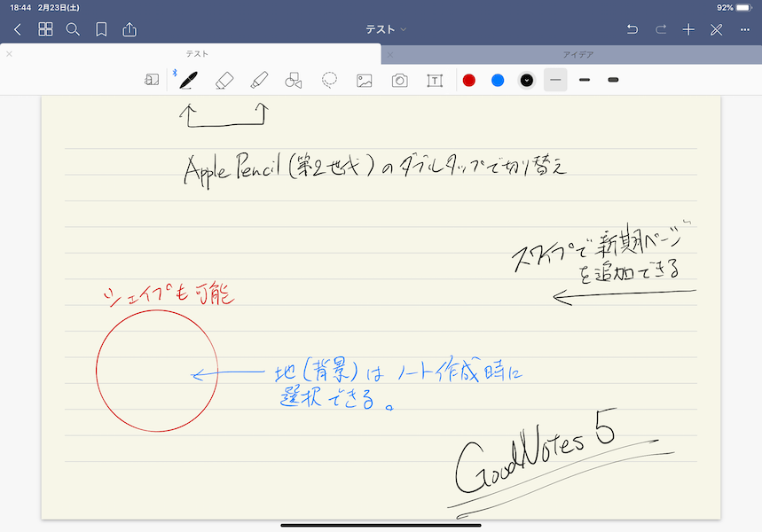Choose the red pen color
Image resolution: width=762 pixels, height=532 pixels.
click(469, 80)
